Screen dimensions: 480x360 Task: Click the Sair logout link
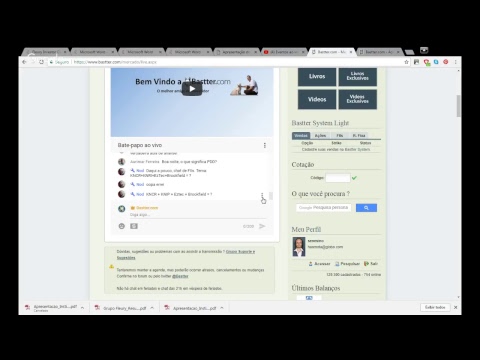[371, 264]
